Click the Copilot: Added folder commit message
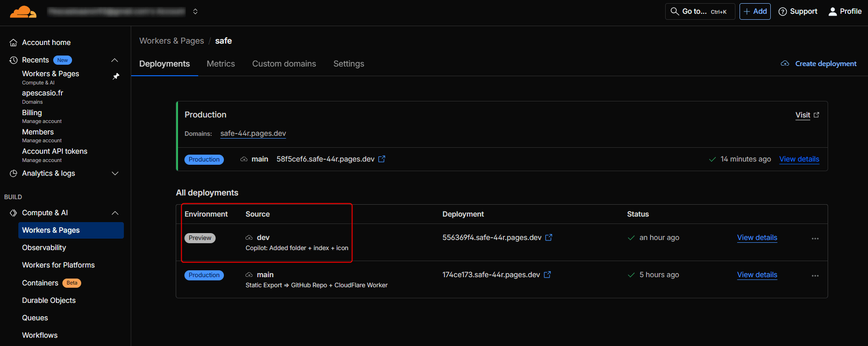The width and height of the screenshot is (868, 346). coord(297,248)
